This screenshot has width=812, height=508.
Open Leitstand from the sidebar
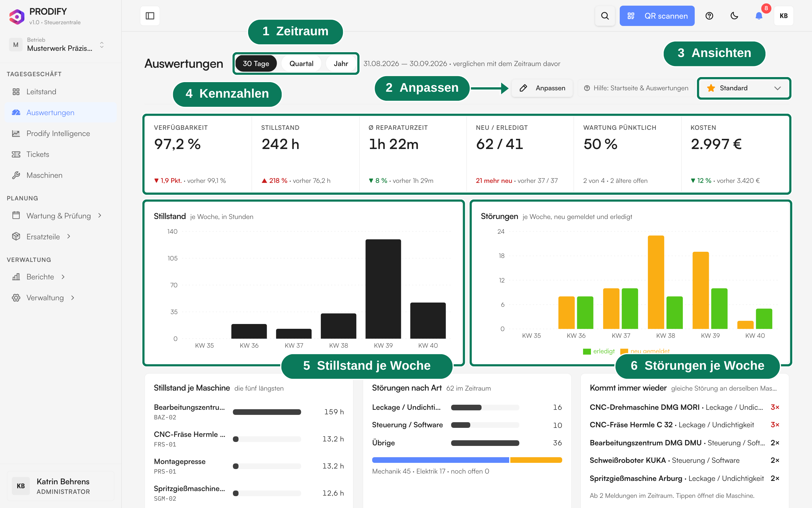point(60,92)
